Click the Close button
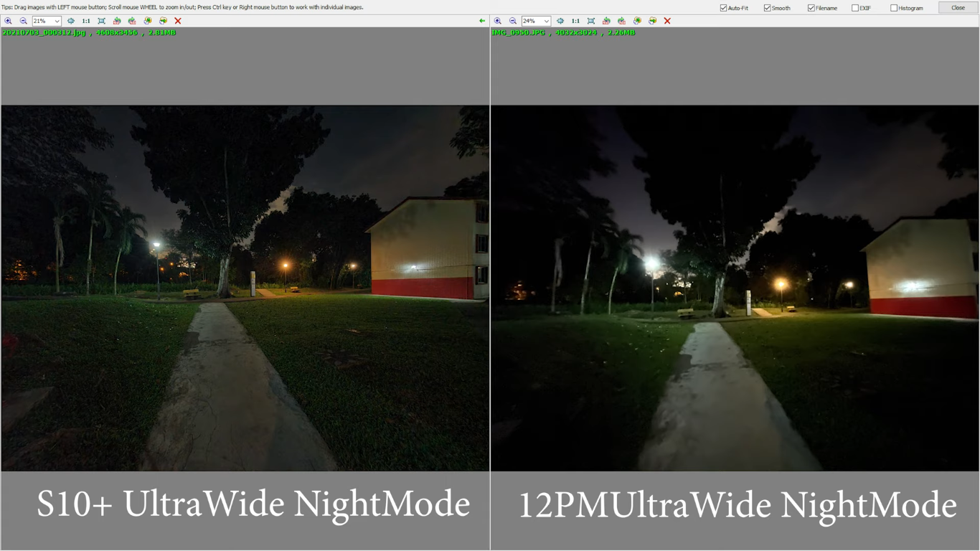Viewport: 980px width, 551px height. (x=958, y=8)
